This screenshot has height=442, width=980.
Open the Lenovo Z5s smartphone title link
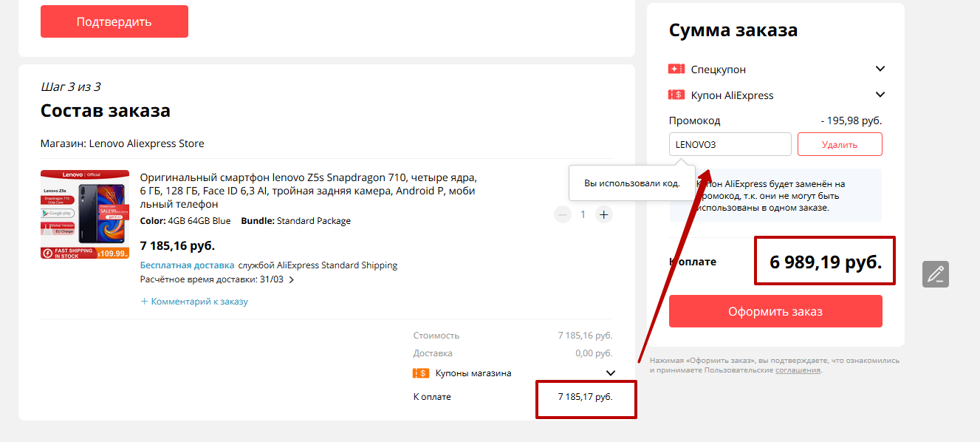(x=309, y=191)
